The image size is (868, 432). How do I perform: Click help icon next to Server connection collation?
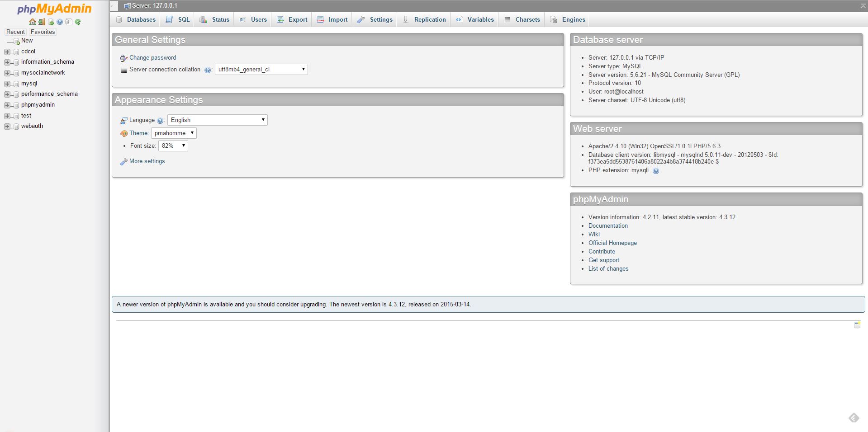click(x=208, y=70)
